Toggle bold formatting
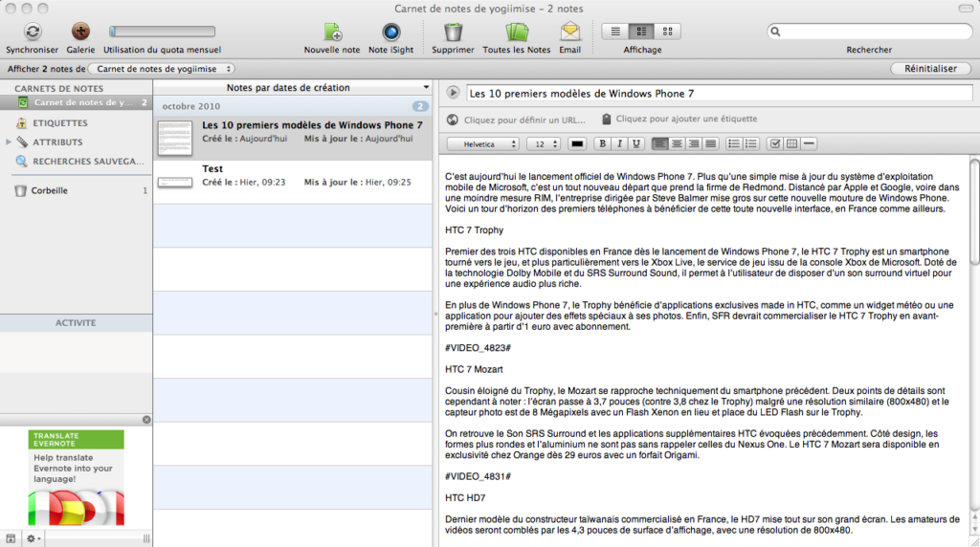 coord(603,144)
